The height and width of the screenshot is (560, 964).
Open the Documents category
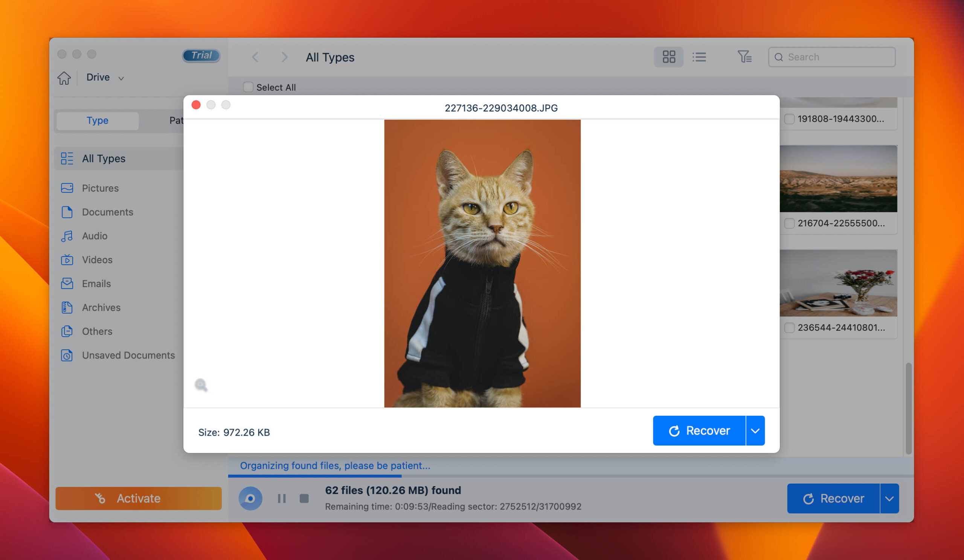pos(107,212)
